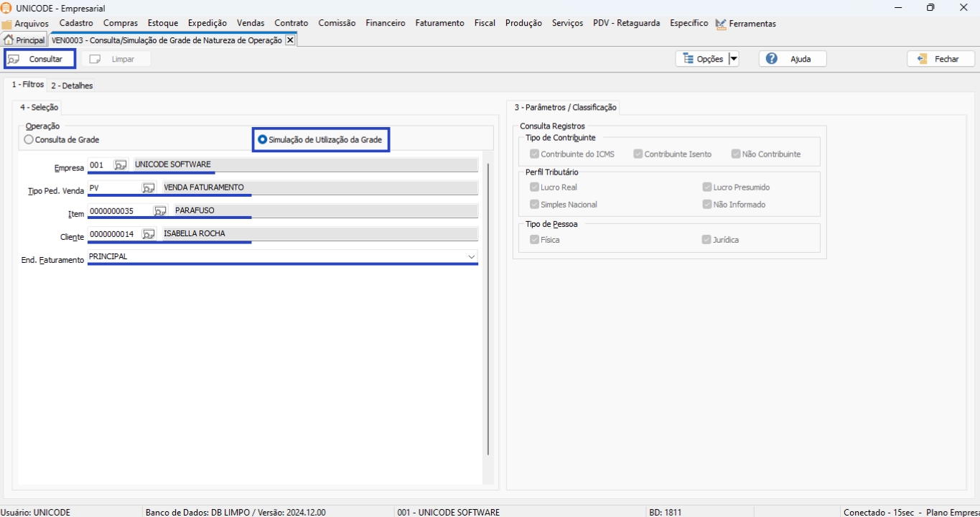Switch to the 2 - Detalhes tab
This screenshot has width=980, height=517.
(72, 85)
